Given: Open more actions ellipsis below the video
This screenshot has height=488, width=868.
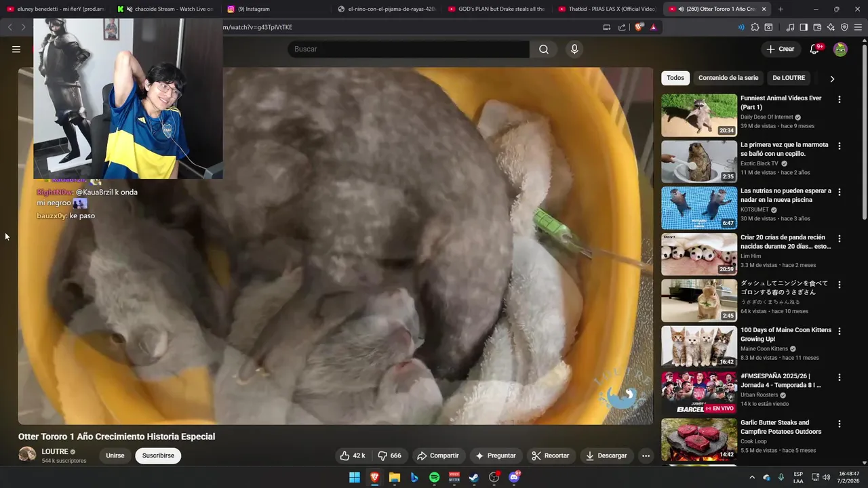Looking at the screenshot, I should [x=646, y=455].
